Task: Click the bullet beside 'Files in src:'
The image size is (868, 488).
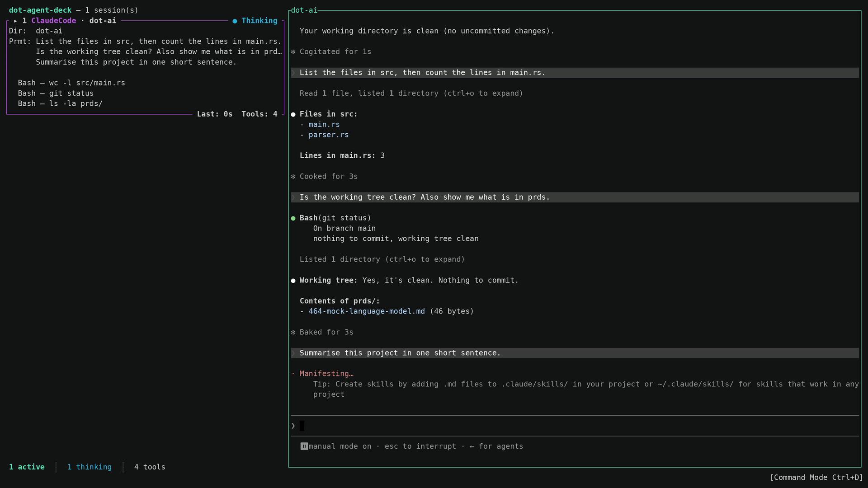Action: 293,115
